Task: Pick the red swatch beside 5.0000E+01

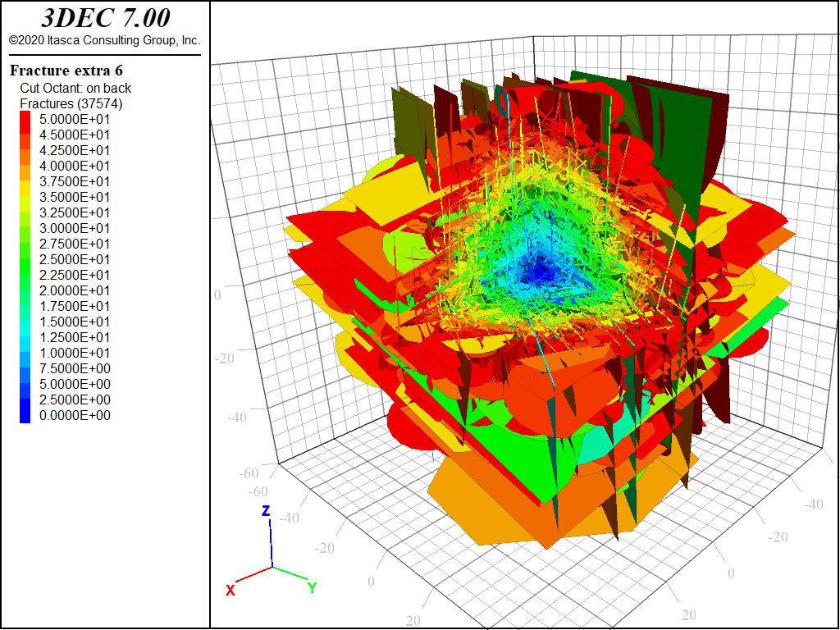Action: 25,119
